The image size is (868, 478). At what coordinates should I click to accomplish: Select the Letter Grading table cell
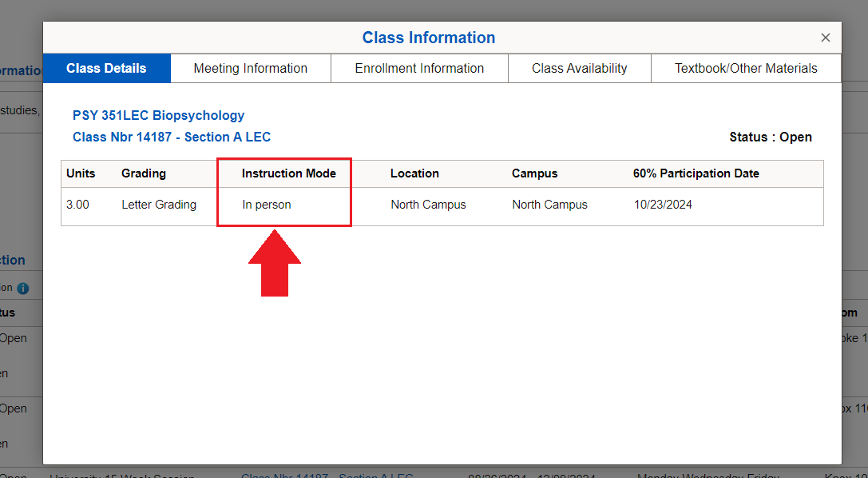pyautogui.click(x=159, y=205)
